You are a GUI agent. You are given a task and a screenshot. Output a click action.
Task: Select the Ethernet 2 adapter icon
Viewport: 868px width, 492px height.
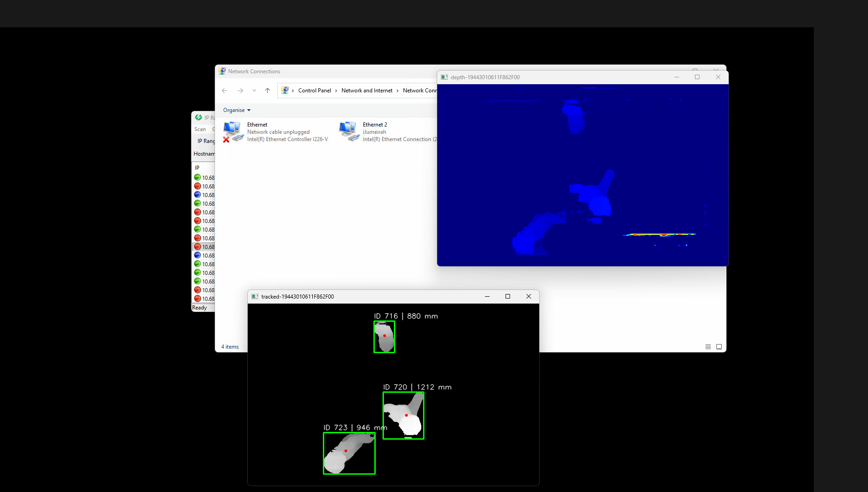click(349, 132)
